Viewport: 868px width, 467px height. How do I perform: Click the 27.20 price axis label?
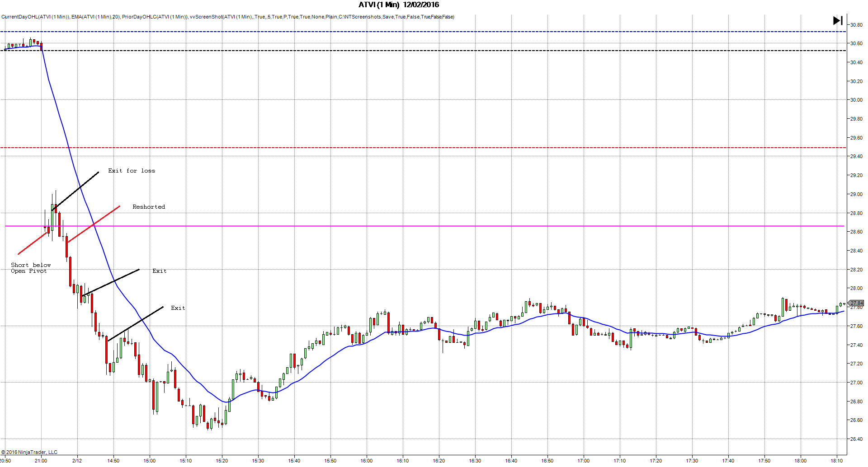click(x=856, y=364)
